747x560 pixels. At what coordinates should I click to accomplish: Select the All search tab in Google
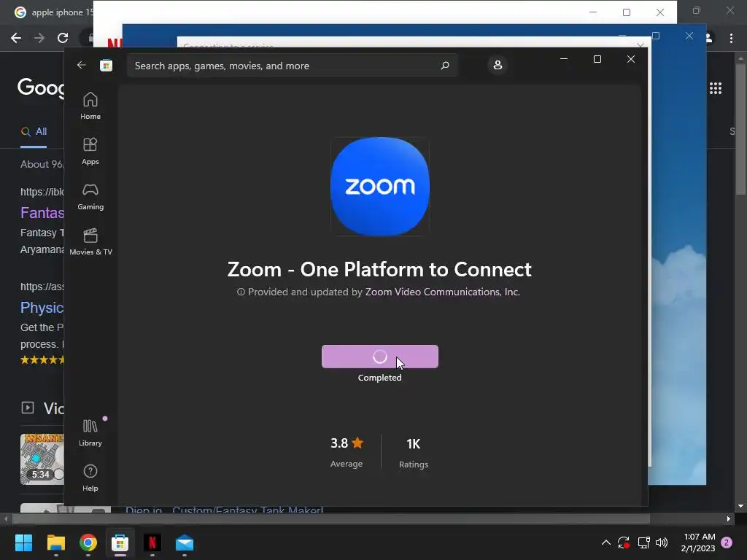tap(34, 131)
